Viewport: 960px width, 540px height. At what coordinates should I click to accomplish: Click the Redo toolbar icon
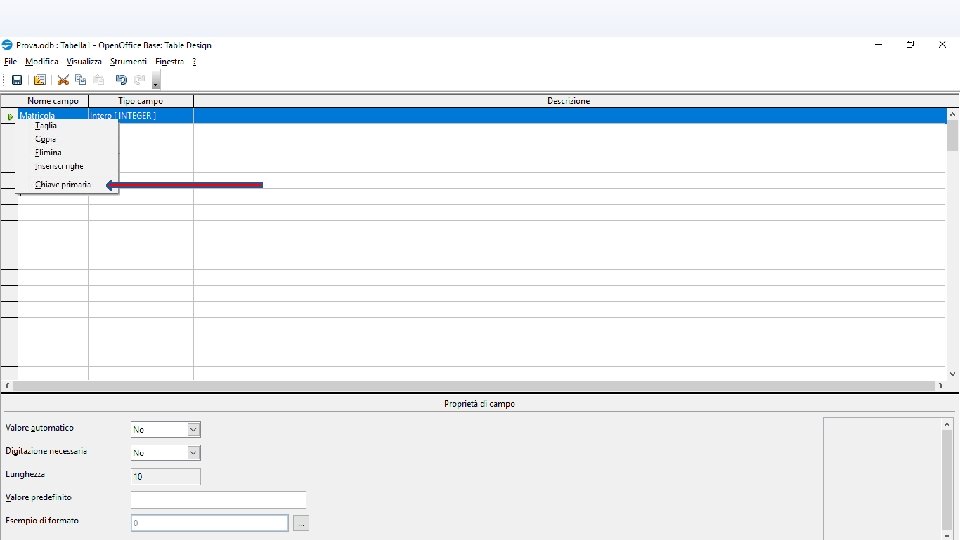[140, 80]
